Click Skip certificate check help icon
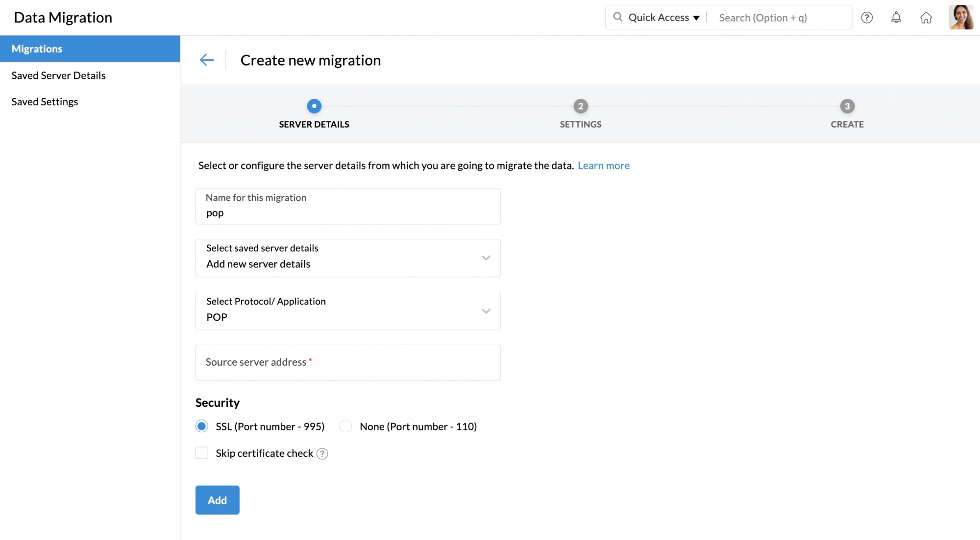 [322, 454]
